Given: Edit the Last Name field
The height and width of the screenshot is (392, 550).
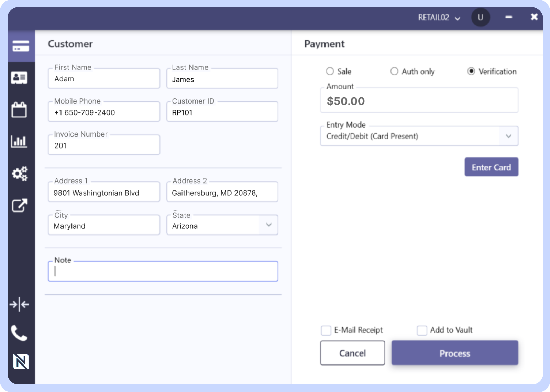Looking at the screenshot, I should 222,78.
